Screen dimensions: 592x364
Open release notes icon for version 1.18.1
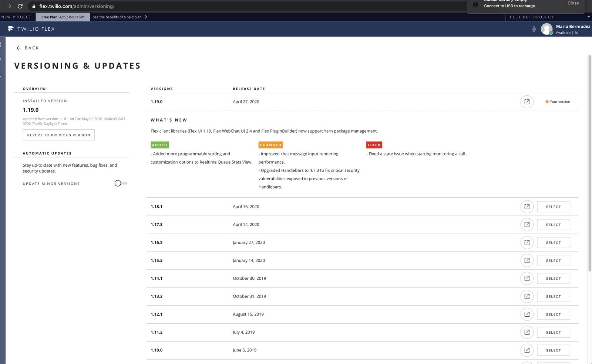click(527, 207)
